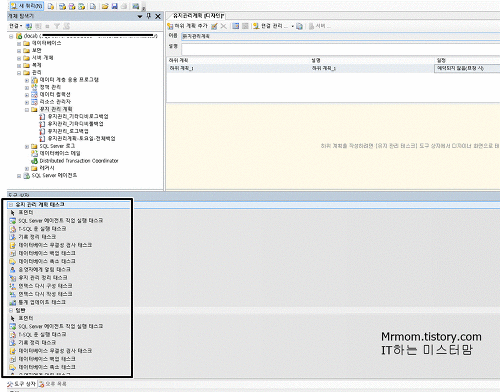Open the Connect (연결) dropdown in Object Explorer
The width and height of the screenshot is (500, 392).
point(15,26)
